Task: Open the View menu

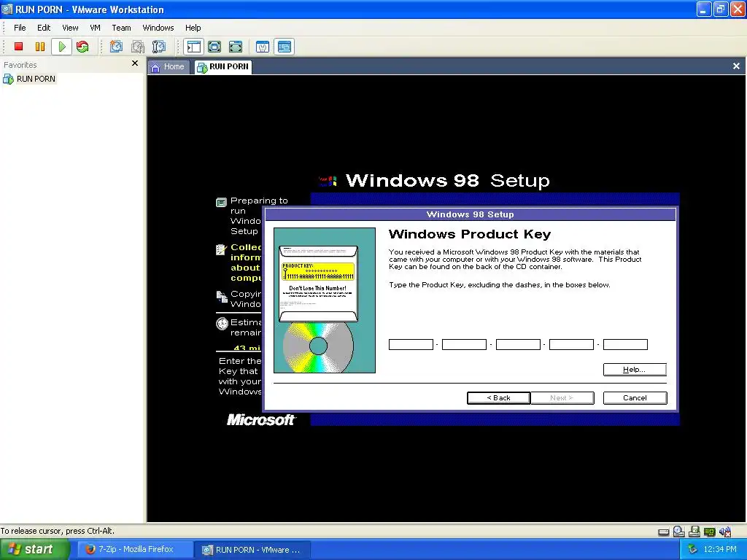Action: pyautogui.click(x=70, y=28)
